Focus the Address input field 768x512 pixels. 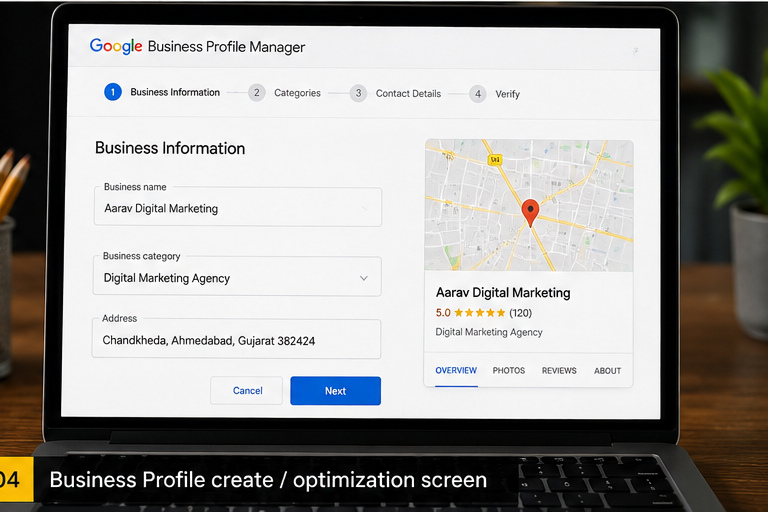(236, 339)
